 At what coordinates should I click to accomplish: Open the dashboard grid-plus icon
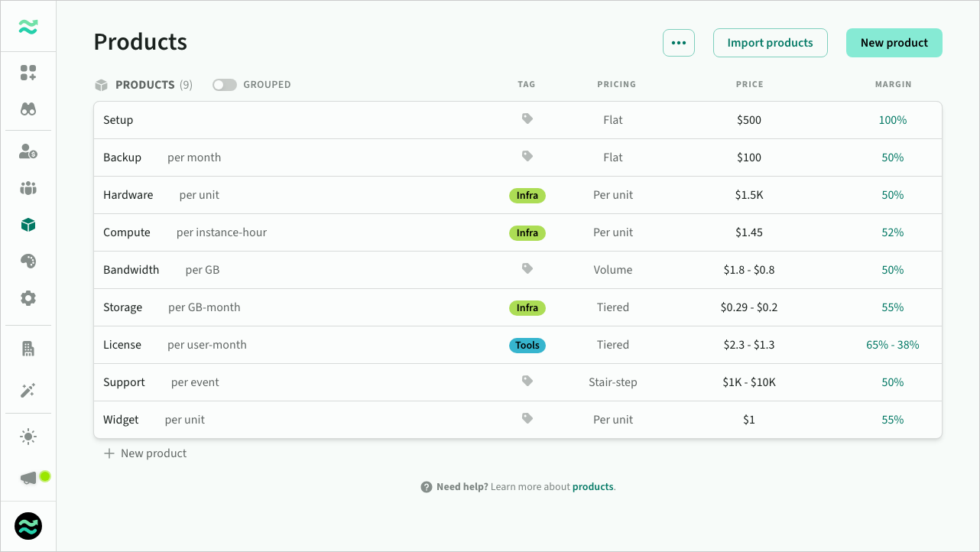[28, 73]
